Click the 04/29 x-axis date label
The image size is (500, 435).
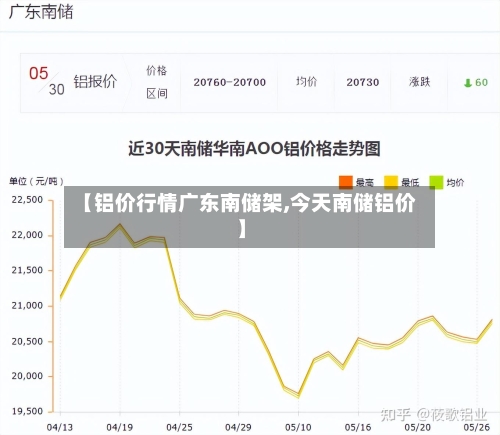click(x=238, y=427)
